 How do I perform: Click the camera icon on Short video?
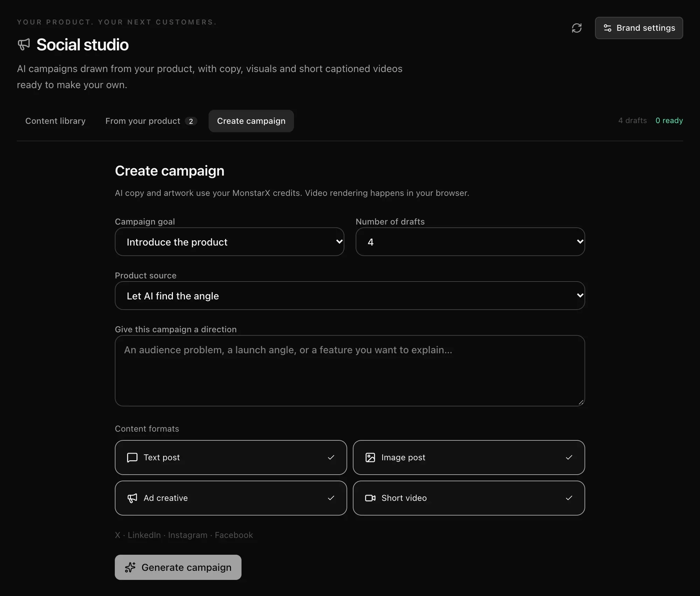tap(370, 498)
